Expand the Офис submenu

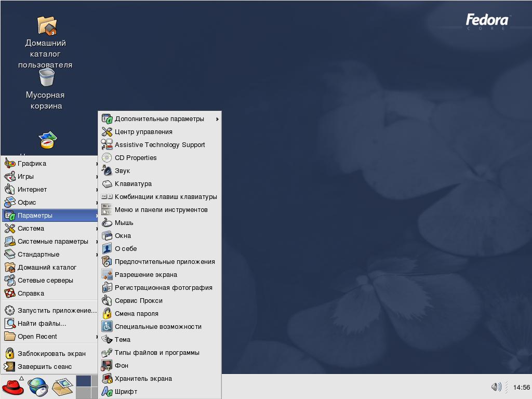(x=50, y=202)
